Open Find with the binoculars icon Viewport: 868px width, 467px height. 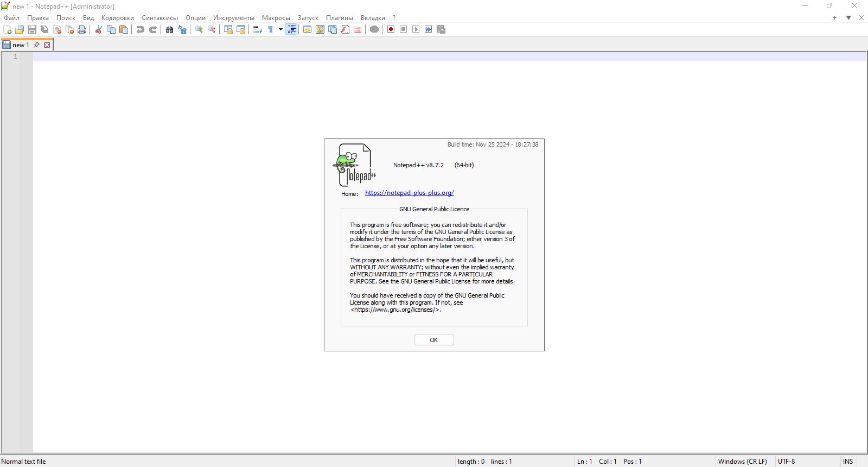(170, 29)
